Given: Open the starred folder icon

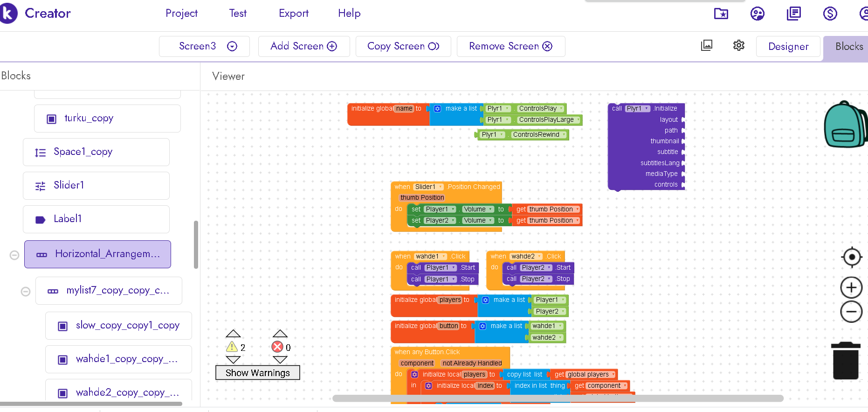Looking at the screenshot, I should tap(721, 14).
